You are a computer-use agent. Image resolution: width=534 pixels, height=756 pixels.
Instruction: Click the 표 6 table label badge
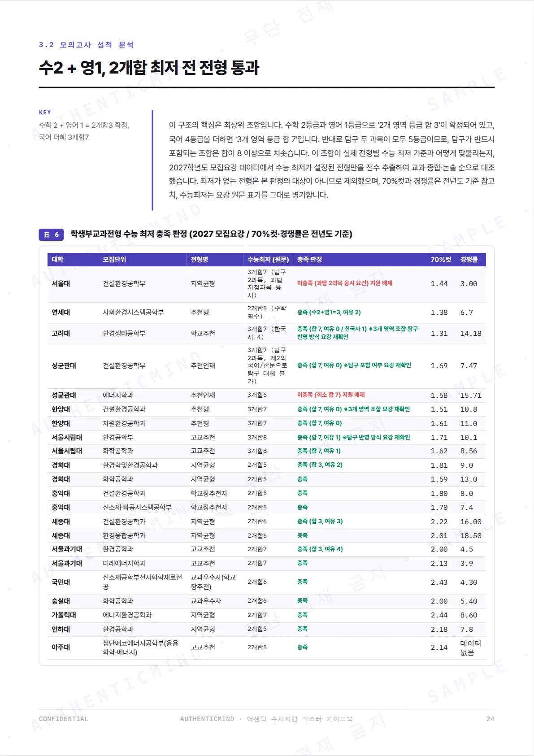click(51, 235)
